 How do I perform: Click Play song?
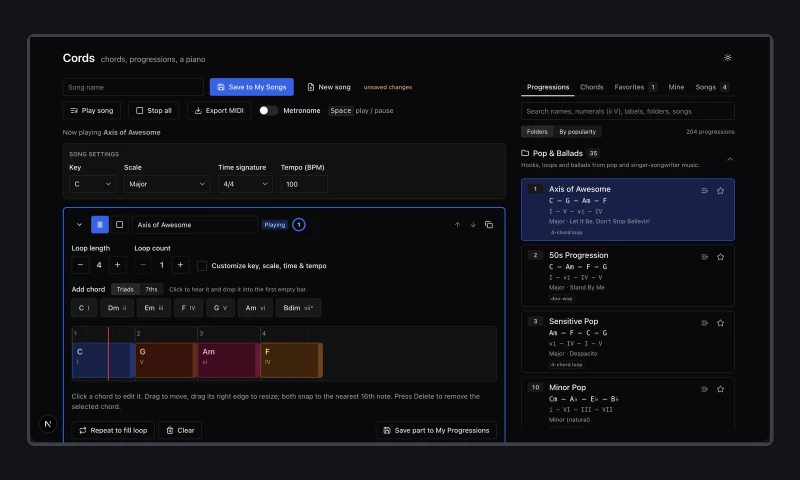pyautogui.click(x=92, y=111)
